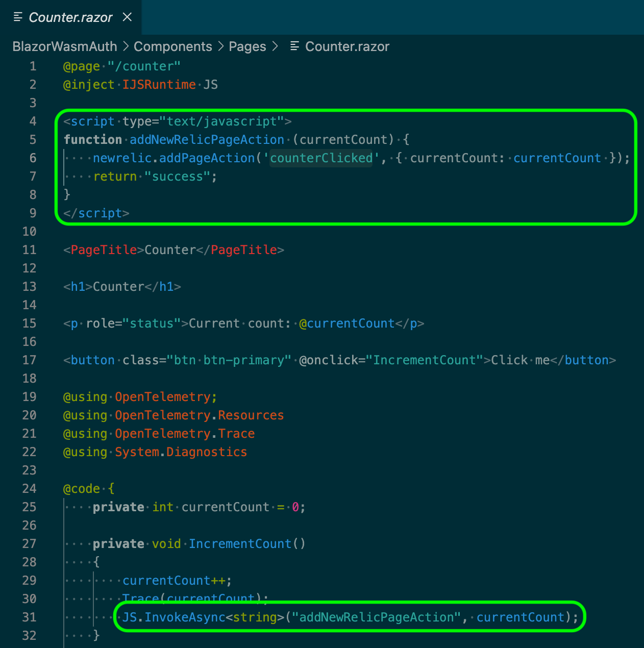The width and height of the screenshot is (644, 648).
Task: Click the chevron after Pages breadcrumb
Action: (x=275, y=46)
